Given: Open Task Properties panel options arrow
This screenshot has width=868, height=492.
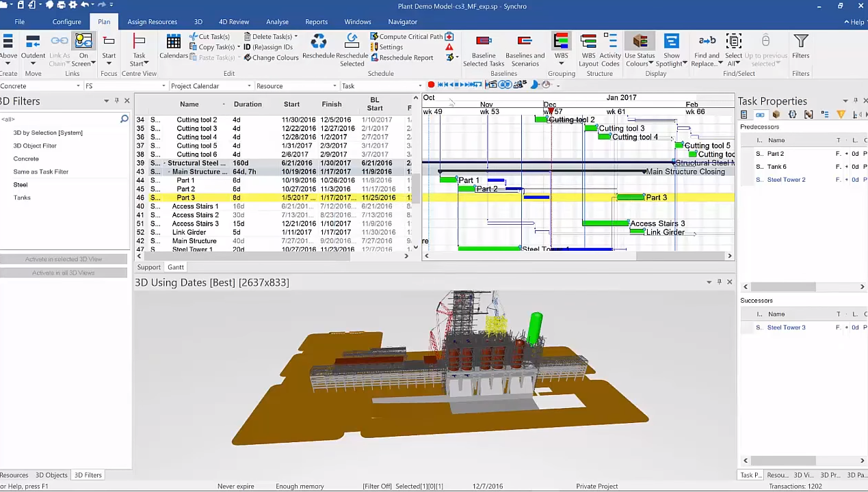Looking at the screenshot, I should [x=845, y=100].
